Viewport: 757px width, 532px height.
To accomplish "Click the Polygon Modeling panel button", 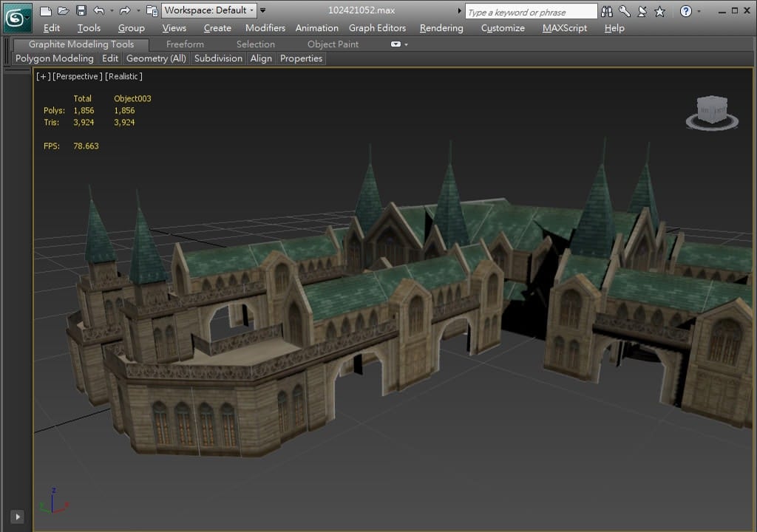I will pos(55,58).
